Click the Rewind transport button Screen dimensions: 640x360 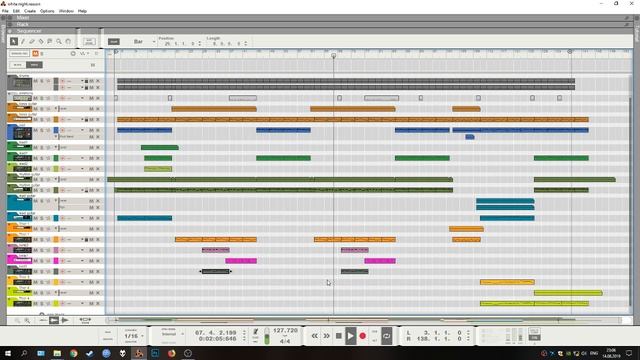314,336
